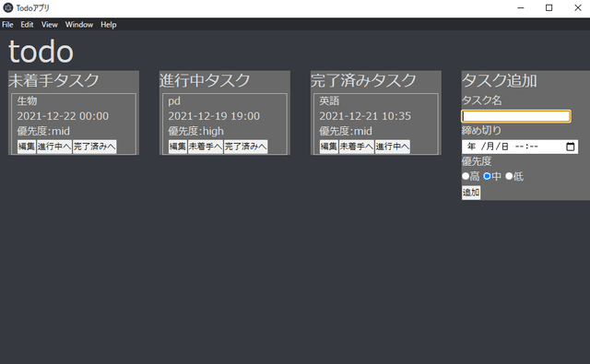Viewport: 590px width, 364px height.
Task: Move 生物 task with 進行中へ button
Action: (54, 147)
